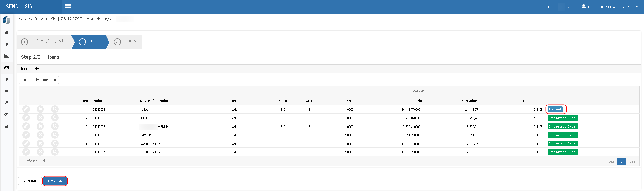Go to Informações gerais step tab
This screenshot has width=644, height=191.
(44, 41)
